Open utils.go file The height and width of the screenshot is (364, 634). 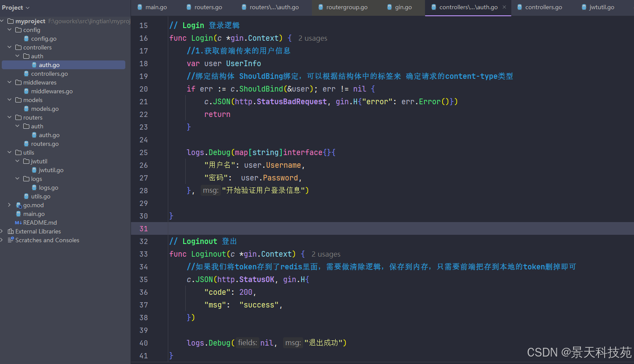40,196
